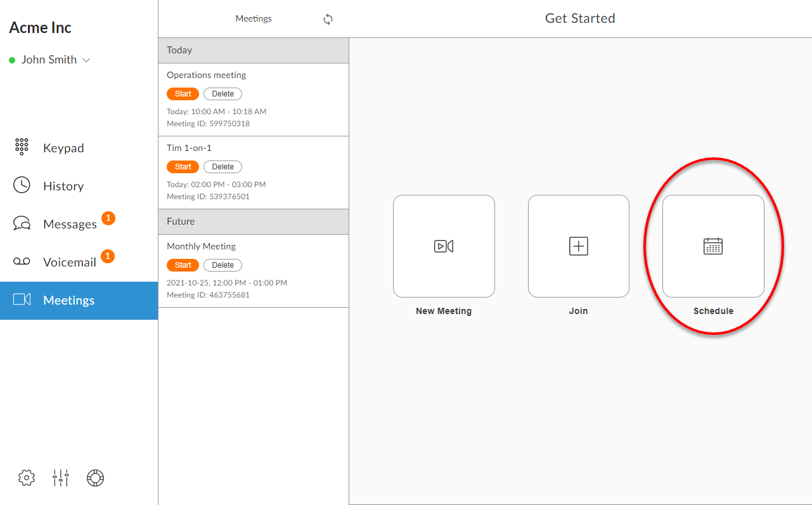The width and height of the screenshot is (812, 505).
Task: Open the Messages panel
Action: [70, 223]
